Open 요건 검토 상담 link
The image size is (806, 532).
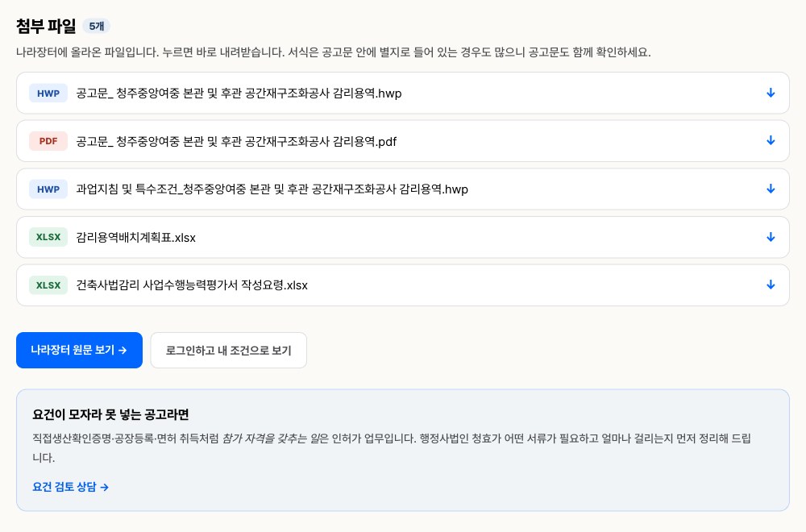70,487
